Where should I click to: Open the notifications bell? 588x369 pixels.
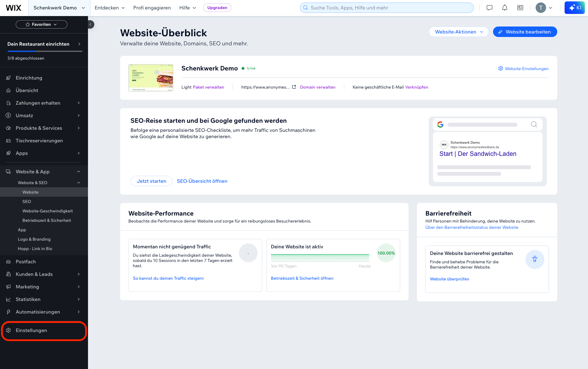coord(505,8)
